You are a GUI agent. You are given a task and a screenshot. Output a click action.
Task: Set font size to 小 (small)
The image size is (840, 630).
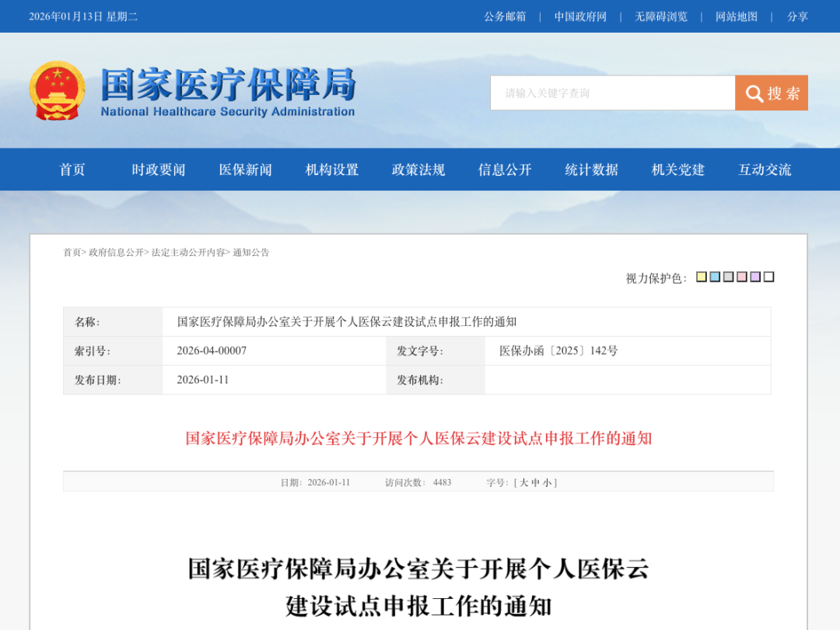547,483
